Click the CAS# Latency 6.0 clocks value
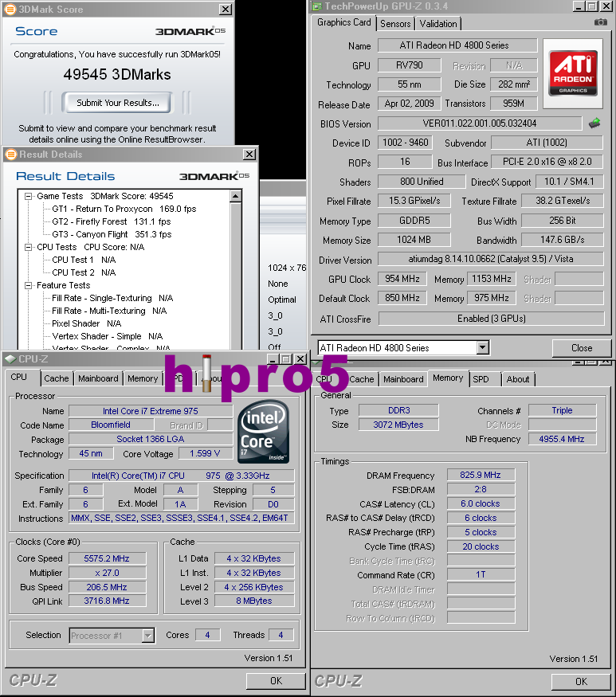 click(481, 503)
